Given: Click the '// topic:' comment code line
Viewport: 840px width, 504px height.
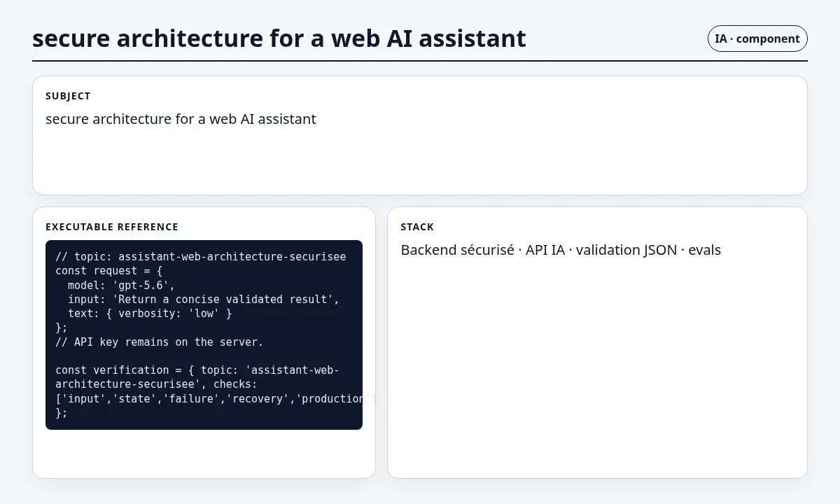Looking at the screenshot, I should point(201,256).
